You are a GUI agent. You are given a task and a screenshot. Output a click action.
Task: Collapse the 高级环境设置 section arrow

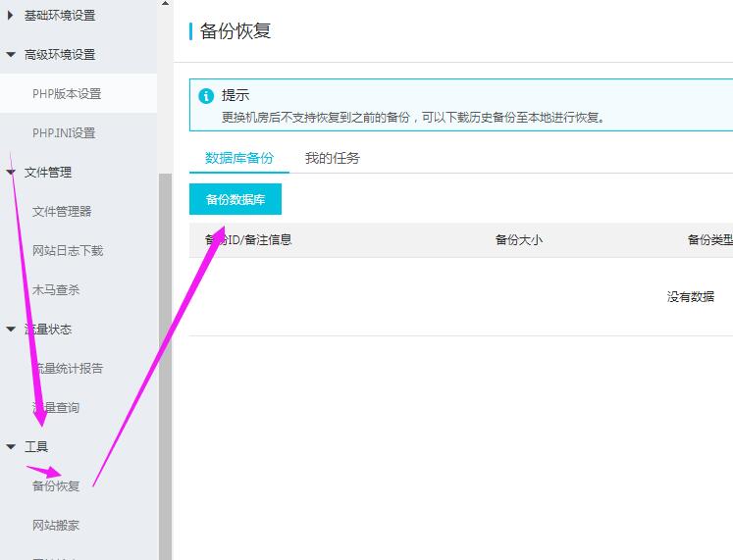coord(11,55)
